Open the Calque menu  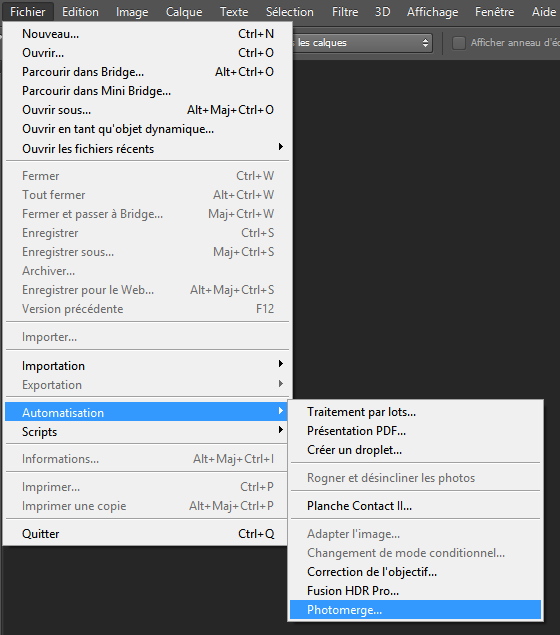tap(184, 12)
